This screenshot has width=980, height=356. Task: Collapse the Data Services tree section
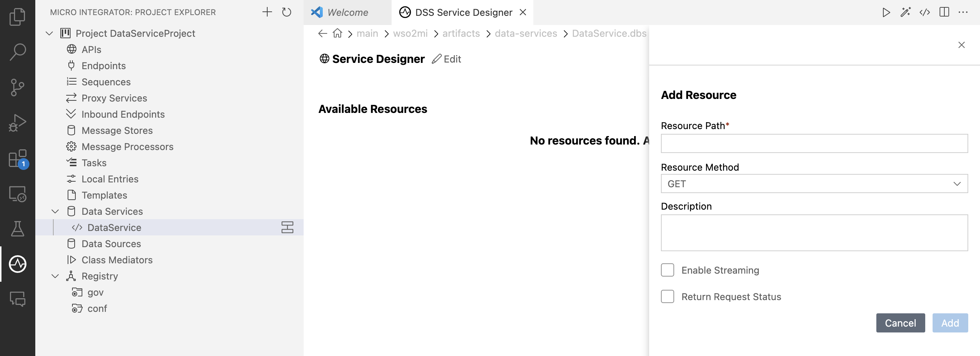pyautogui.click(x=55, y=211)
